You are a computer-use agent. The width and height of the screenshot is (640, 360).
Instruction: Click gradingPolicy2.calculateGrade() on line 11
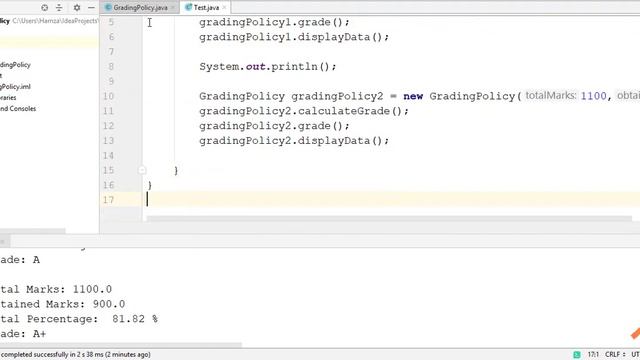[x=304, y=111]
